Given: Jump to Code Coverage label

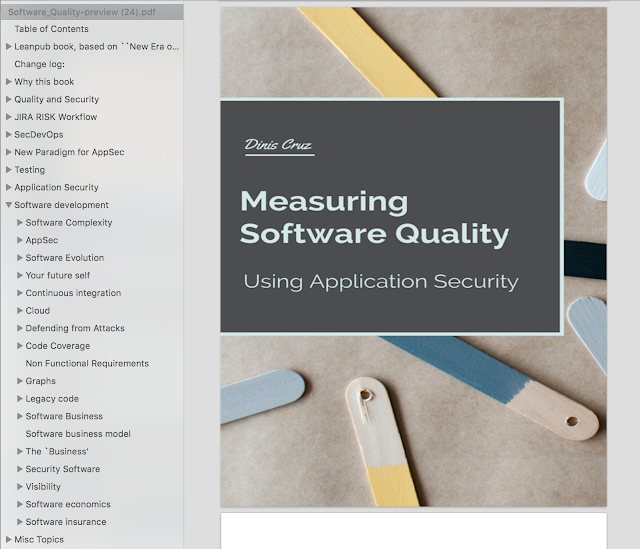Looking at the screenshot, I should coord(58,346).
